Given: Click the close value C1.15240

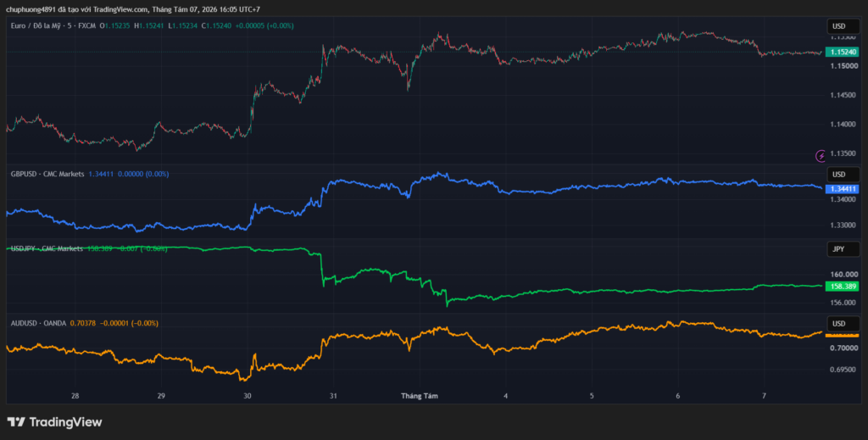Looking at the screenshot, I should [x=216, y=25].
